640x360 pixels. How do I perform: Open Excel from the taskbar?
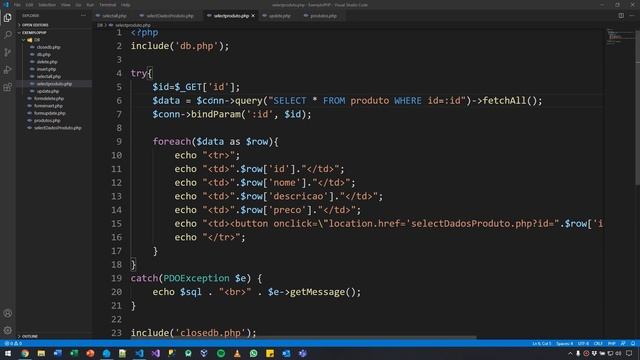tap(74, 353)
